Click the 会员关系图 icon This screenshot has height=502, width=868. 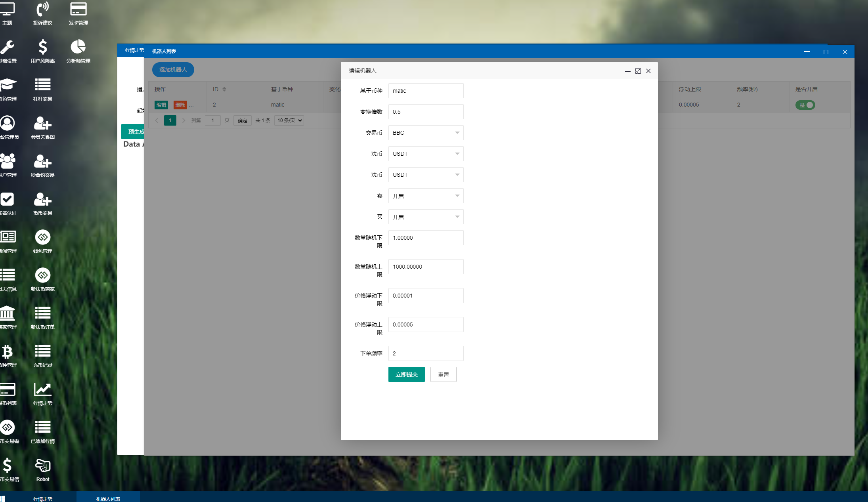click(42, 127)
